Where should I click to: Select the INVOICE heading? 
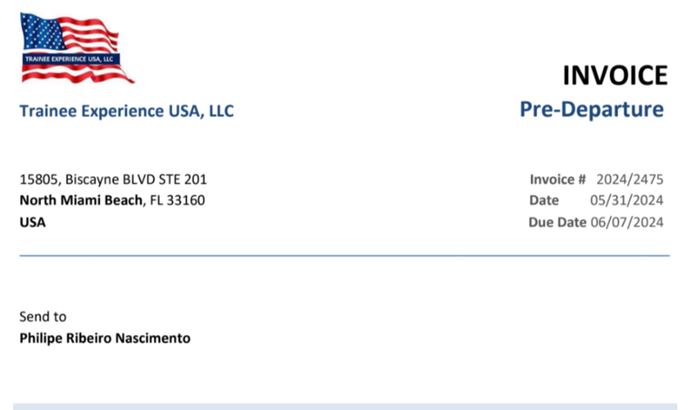pos(614,76)
